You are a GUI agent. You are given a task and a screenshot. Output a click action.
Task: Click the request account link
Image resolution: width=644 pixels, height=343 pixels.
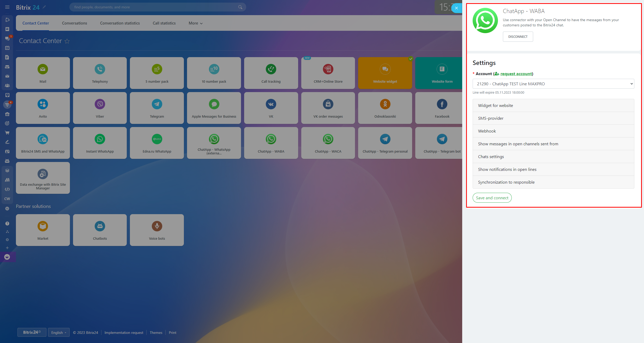click(516, 74)
